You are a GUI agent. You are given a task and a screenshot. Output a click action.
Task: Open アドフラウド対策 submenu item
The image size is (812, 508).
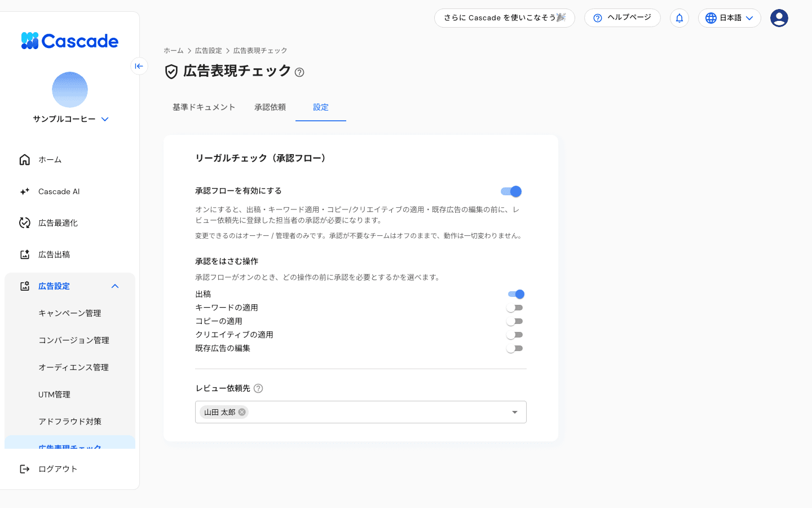pyautogui.click(x=70, y=422)
